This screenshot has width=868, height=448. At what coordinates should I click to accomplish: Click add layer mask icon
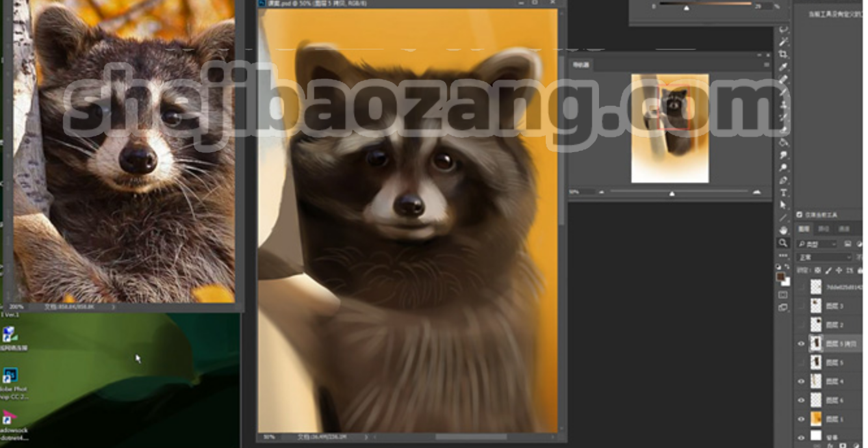[842, 445]
